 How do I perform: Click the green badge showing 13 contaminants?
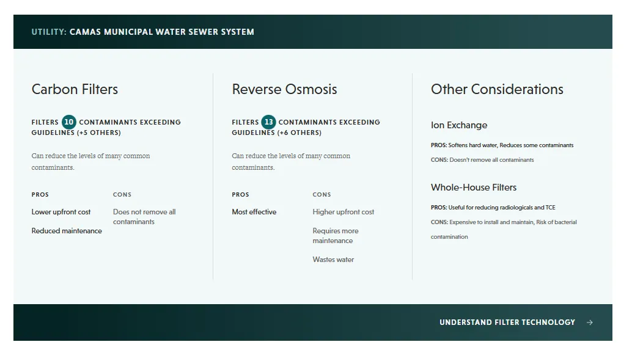268,122
